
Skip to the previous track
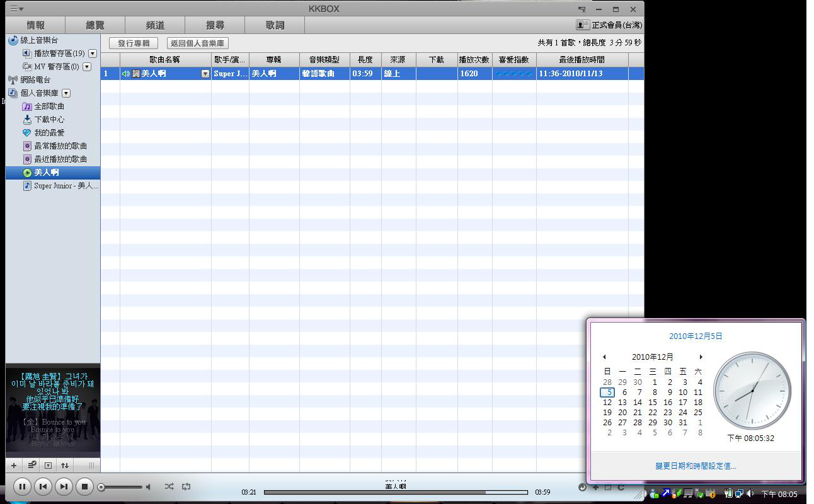coord(43,486)
